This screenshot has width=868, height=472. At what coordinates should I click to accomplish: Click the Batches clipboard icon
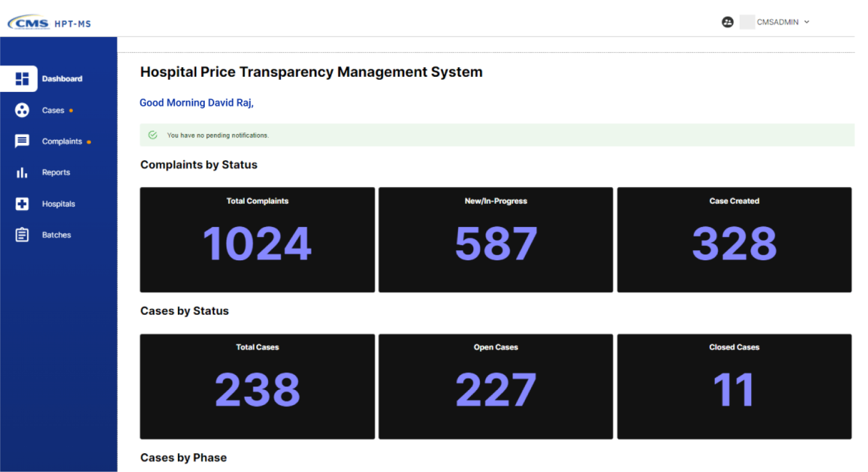(22, 234)
